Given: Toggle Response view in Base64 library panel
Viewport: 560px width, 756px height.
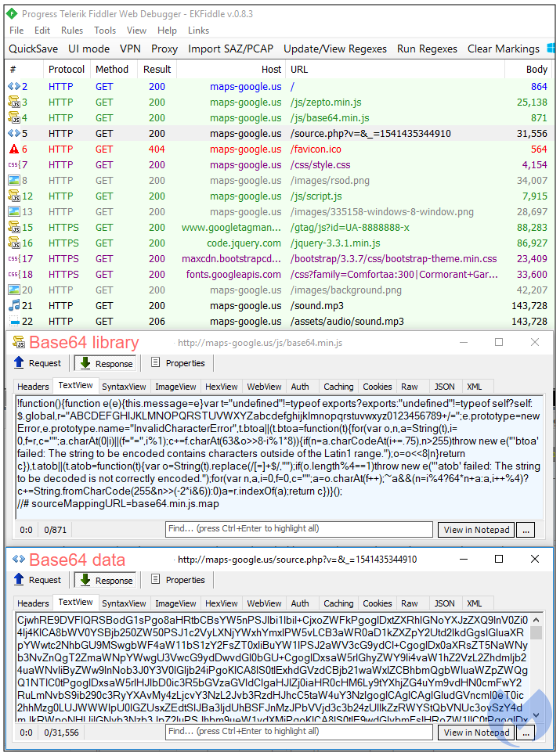Looking at the screenshot, I should (x=106, y=363).
